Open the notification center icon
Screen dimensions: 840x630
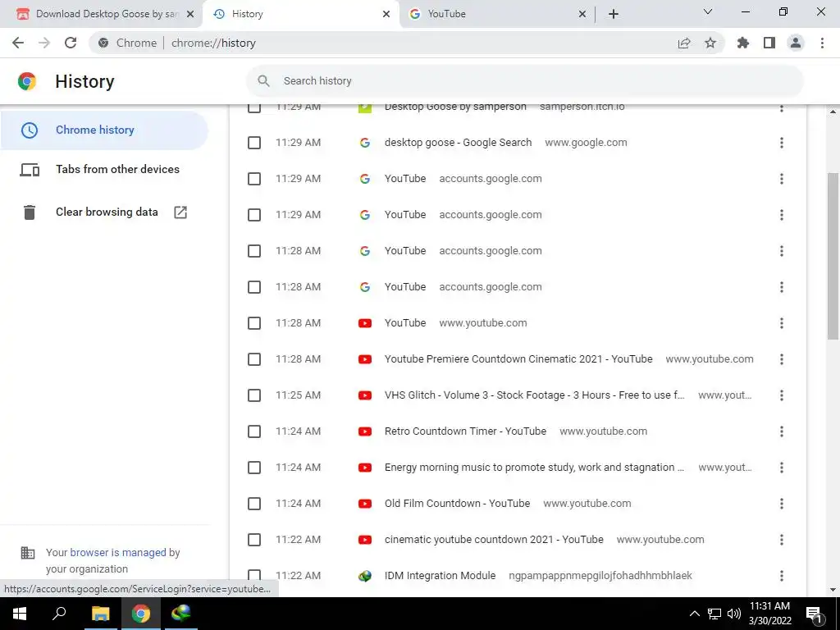pyautogui.click(x=814, y=614)
